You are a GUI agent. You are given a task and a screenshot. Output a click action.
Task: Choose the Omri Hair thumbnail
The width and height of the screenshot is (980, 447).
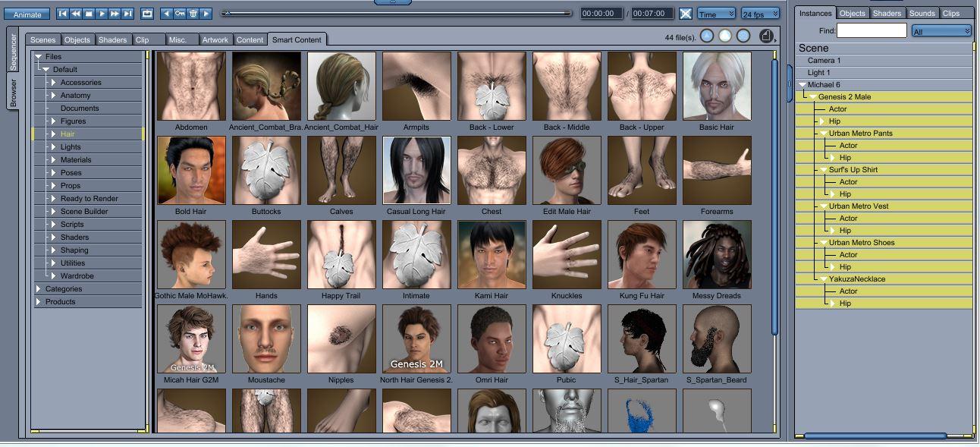(492, 339)
